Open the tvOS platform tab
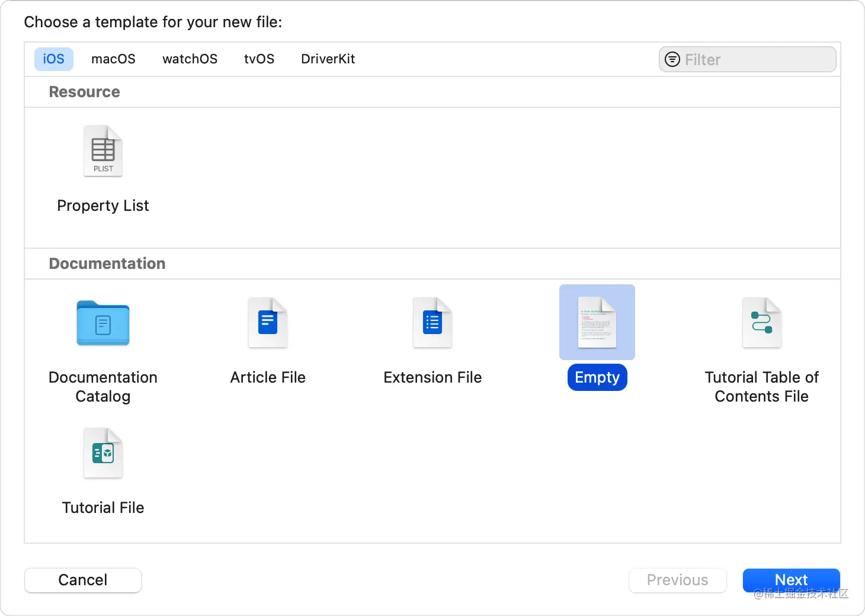Screen dimensions: 865x616 point(259,59)
